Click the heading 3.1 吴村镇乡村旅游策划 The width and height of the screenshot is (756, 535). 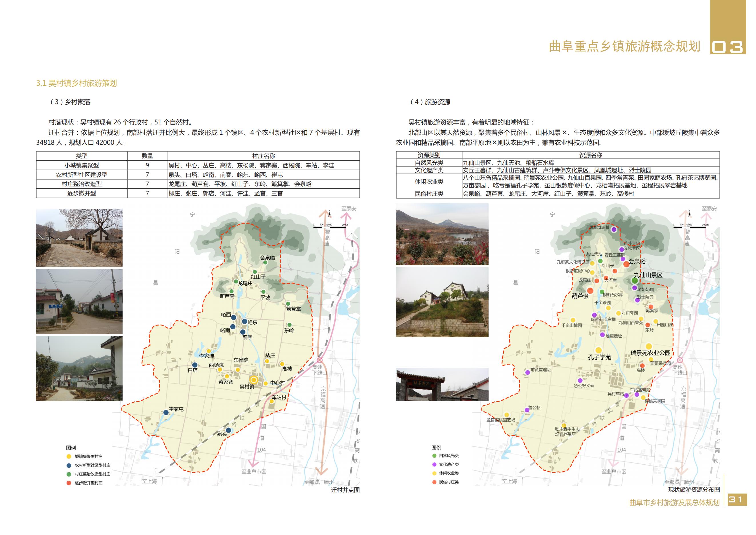coord(76,83)
